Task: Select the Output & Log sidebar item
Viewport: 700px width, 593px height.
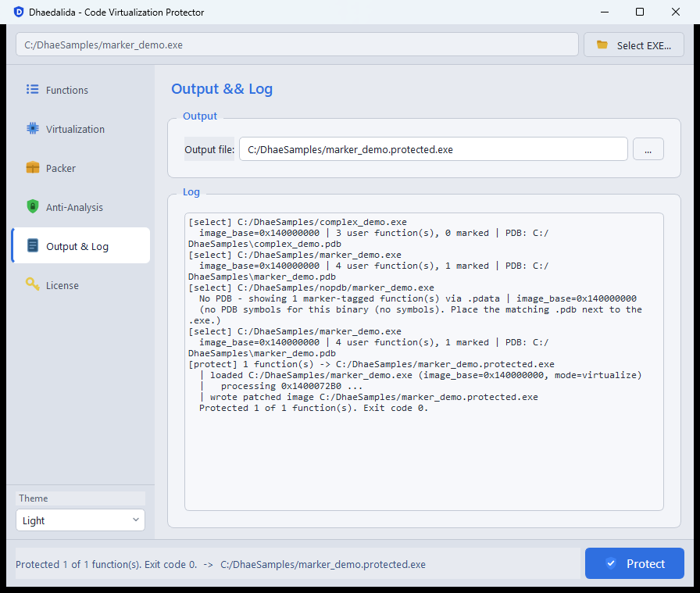Action: point(80,245)
